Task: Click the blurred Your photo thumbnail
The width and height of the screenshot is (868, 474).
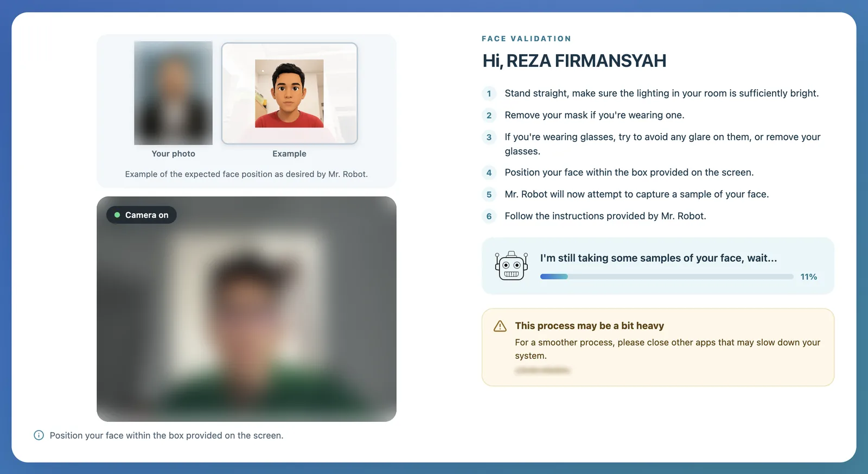Action: [x=173, y=93]
